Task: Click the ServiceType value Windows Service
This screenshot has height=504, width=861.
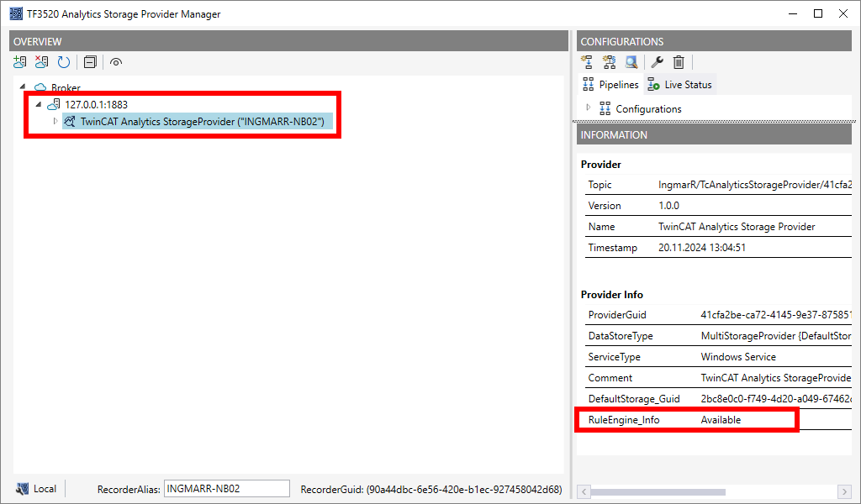Action: point(738,356)
